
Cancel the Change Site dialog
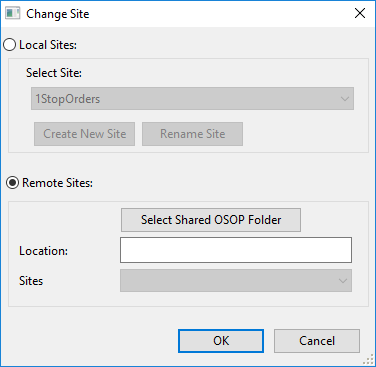coord(317,341)
